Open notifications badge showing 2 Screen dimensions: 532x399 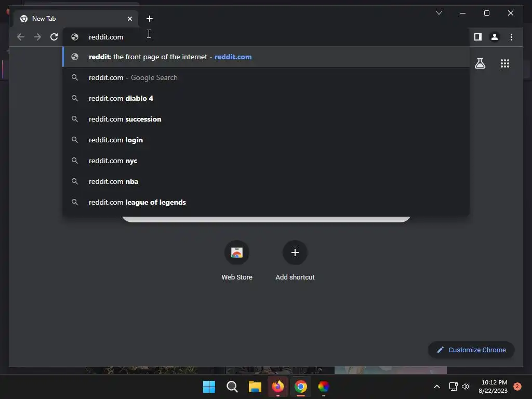[x=517, y=387]
